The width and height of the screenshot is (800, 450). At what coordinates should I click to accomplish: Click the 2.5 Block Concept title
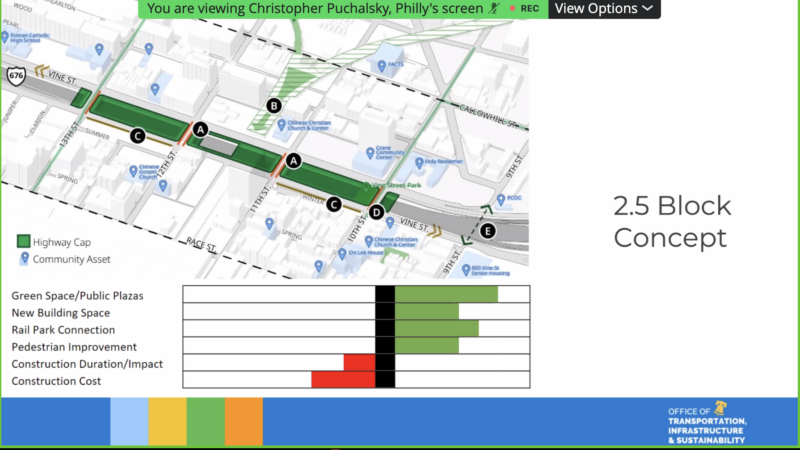click(x=672, y=221)
